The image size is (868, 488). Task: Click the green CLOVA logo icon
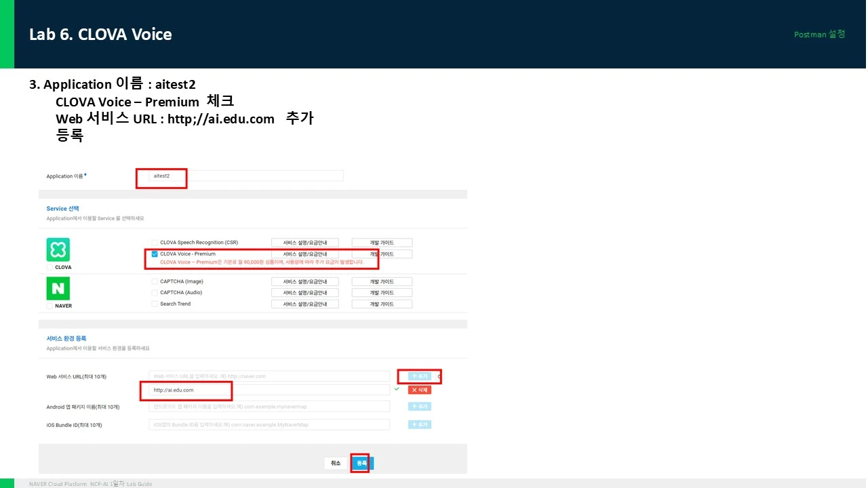coord(58,249)
